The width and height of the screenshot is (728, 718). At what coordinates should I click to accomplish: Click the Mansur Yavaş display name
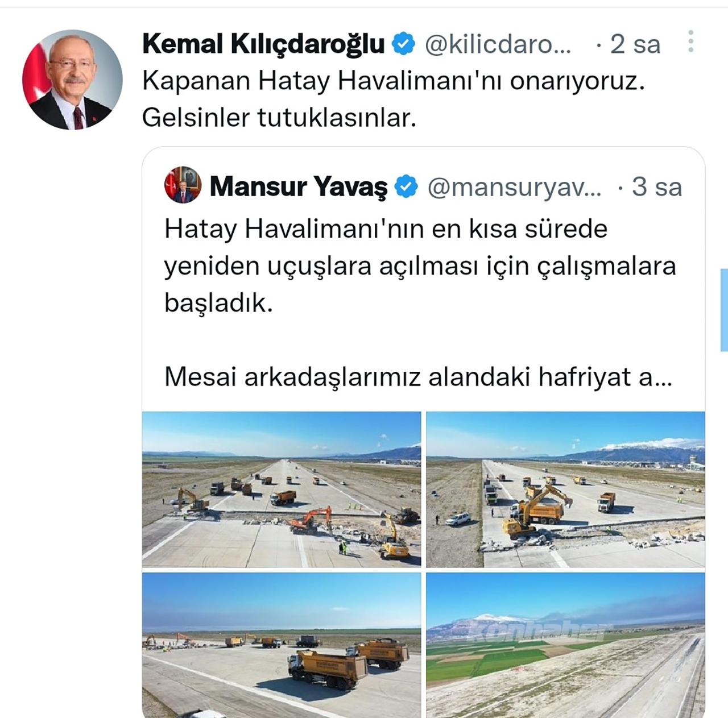tap(299, 186)
